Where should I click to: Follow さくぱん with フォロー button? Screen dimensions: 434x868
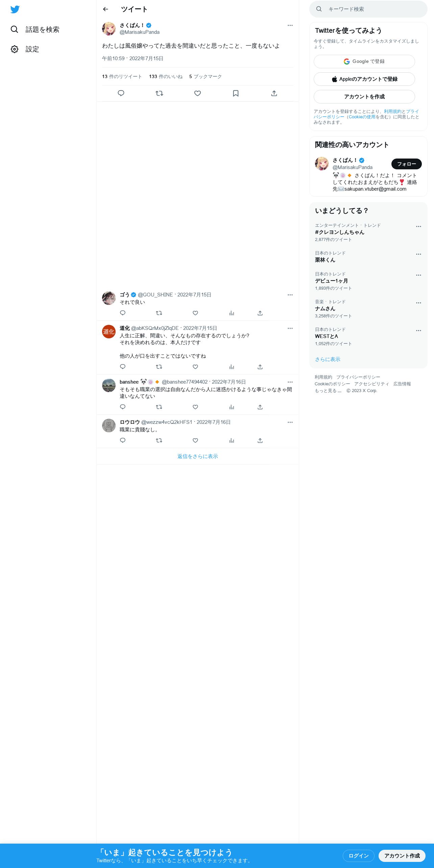407,164
